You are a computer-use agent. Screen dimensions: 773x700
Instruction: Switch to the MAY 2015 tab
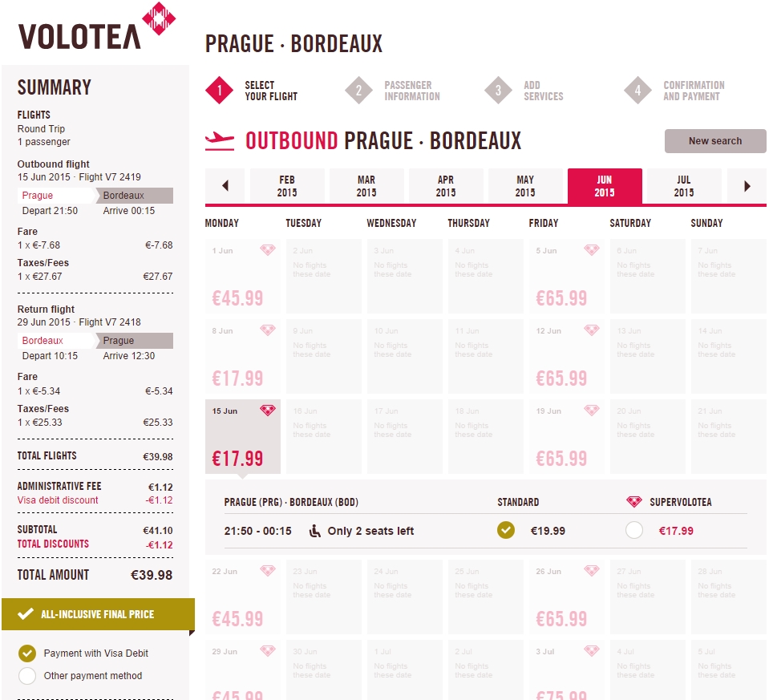point(525,186)
